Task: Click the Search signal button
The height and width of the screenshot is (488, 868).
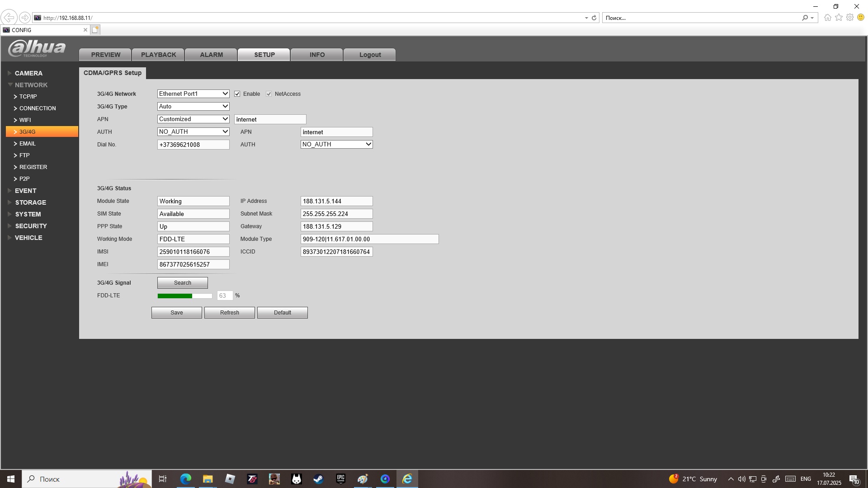Action: click(x=182, y=283)
